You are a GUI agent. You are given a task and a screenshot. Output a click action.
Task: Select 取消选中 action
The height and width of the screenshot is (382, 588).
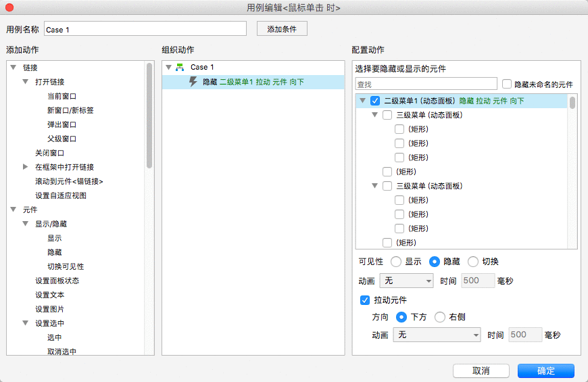click(x=62, y=352)
